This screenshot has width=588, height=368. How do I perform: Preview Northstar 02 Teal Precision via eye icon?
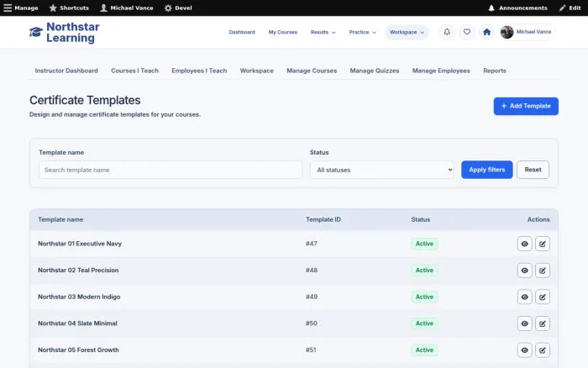click(x=525, y=271)
